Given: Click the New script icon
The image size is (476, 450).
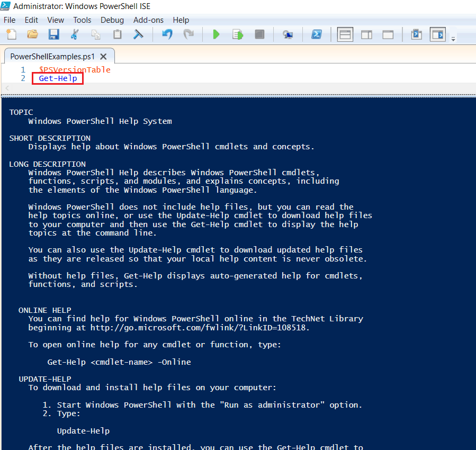Looking at the screenshot, I should (x=11, y=34).
